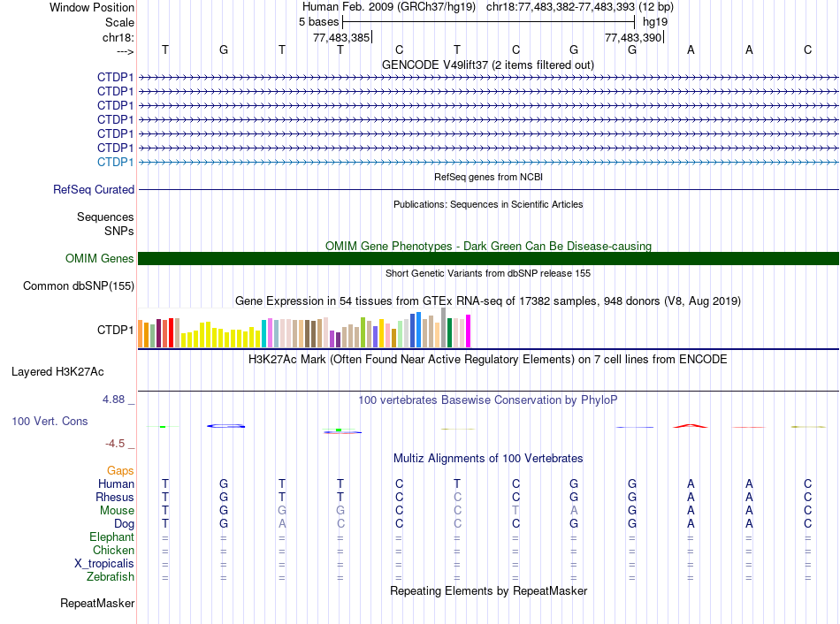Select the Human alignment row label
Image resolution: width=840 pixels, height=624 pixels.
[x=116, y=483]
